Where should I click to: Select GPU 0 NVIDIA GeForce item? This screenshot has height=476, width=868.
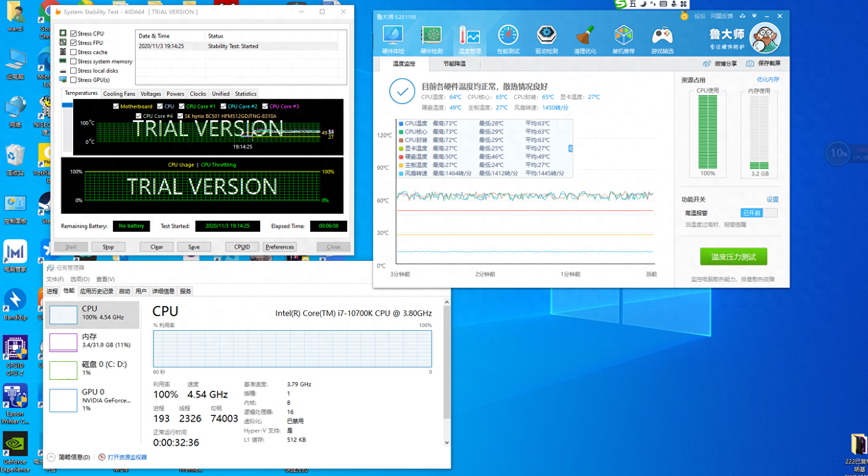click(93, 400)
